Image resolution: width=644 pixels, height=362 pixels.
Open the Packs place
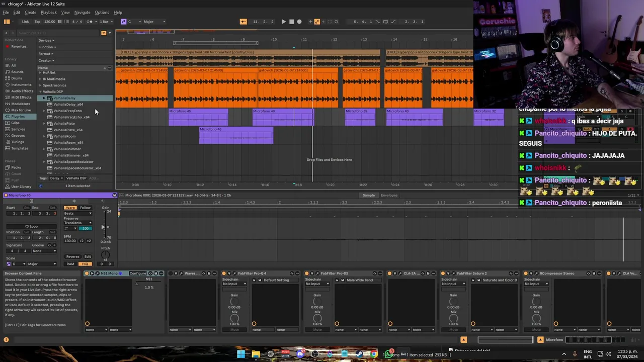click(x=16, y=167)
